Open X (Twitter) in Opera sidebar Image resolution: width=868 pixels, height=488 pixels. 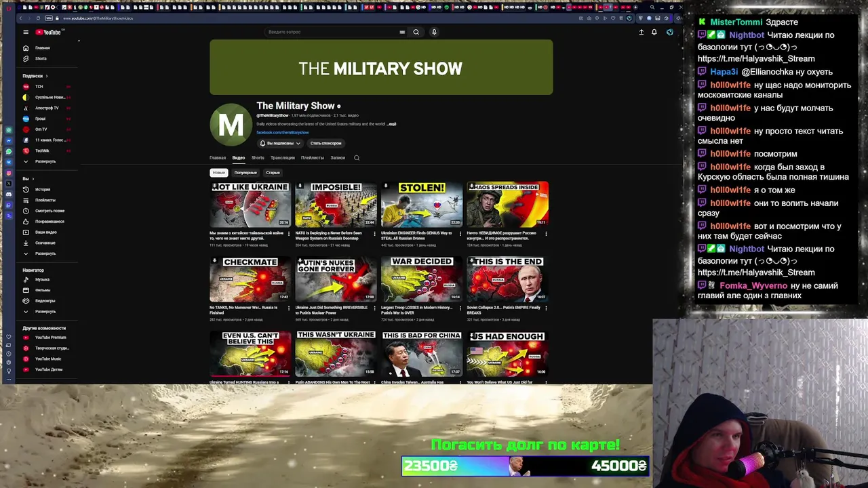coord(9,184)
